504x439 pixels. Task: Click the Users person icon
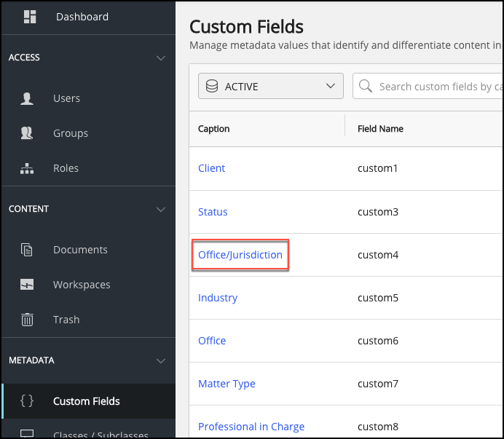27,98
